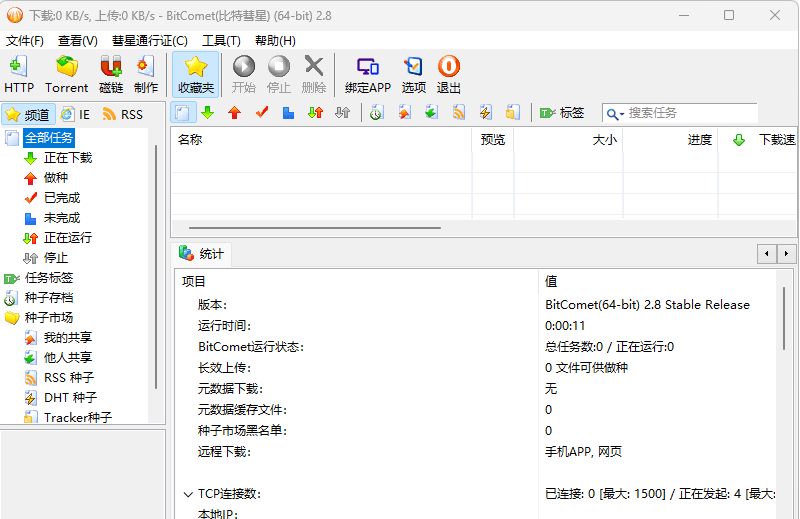Select the all-tasks filter icon in filter bar
Image resolution: width=800 pixels, height=519 pixels.
coord(183,113)
